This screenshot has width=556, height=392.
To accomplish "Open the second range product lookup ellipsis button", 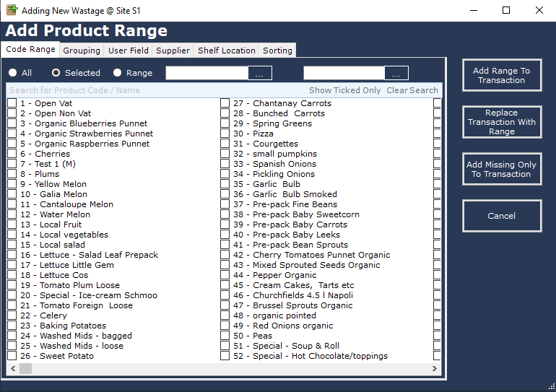I will pos(396,73).
